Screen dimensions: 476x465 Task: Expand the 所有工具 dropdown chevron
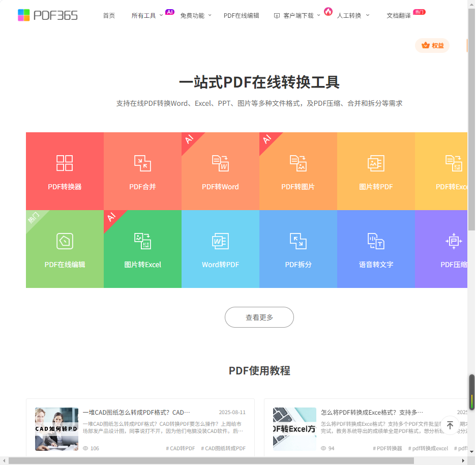pyautogui.click(x=161, y=15)
